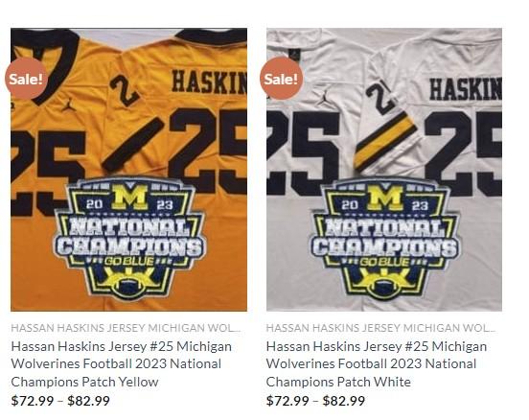Click the National Champions patch on the yellow jersey
This screenshot has width=529, height=420.
click(129, 239)
